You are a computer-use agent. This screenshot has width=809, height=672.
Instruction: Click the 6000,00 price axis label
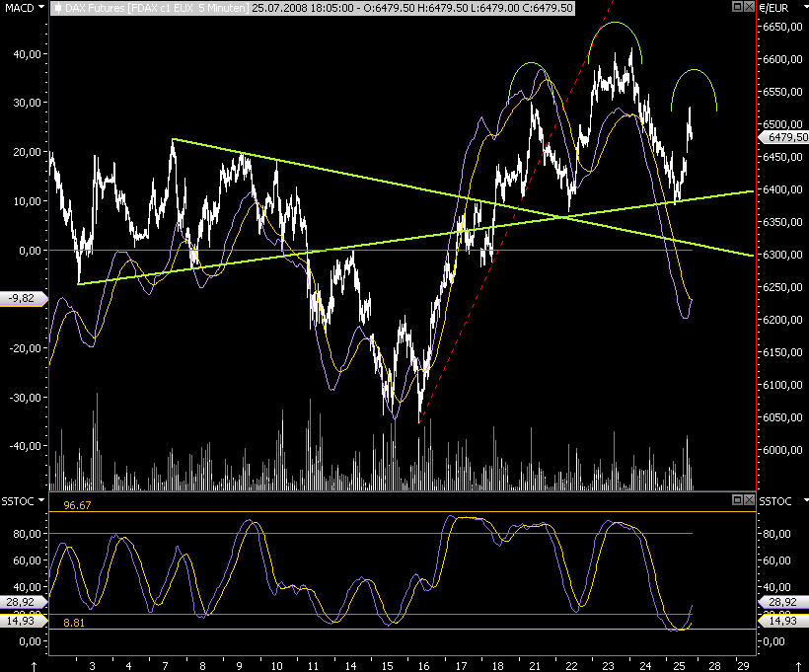pyautogui.click(x=782, y=450)
